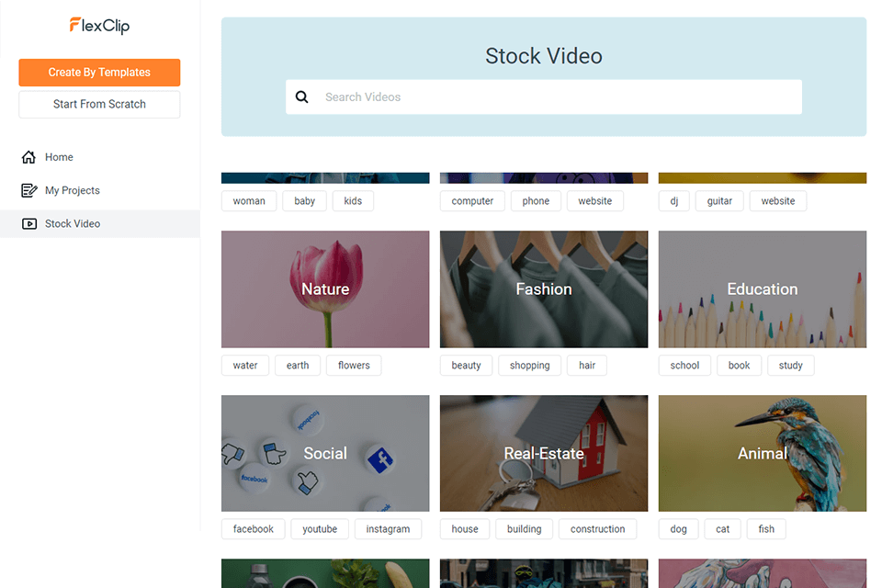This screenshot has height=588, width=882.
Task: Open the Nature category thumbnail
Action: point(325,289)
